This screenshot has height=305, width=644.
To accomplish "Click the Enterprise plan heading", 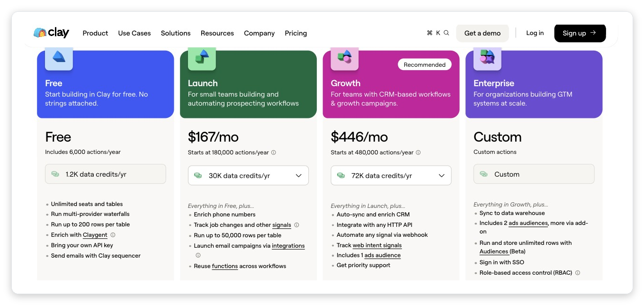I will [494, 83].
